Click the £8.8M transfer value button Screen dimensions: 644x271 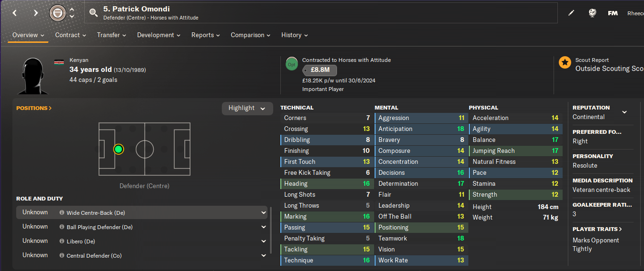pos(320,70)
